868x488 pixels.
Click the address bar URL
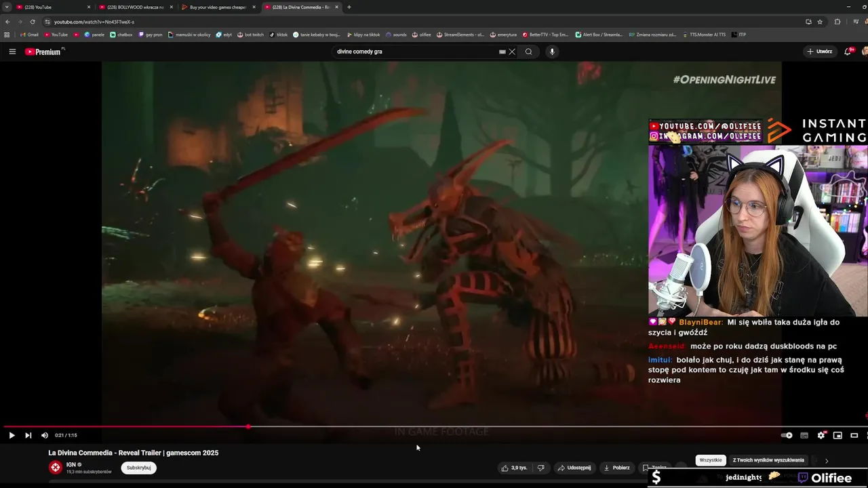94,22
